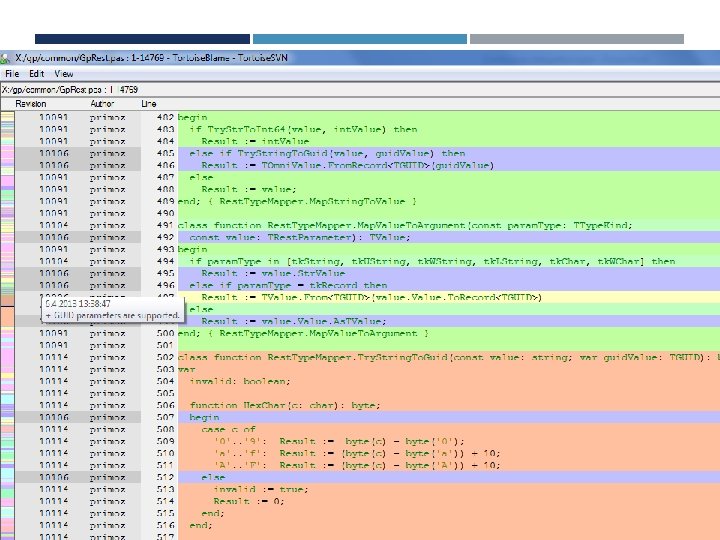Click author primoz on line 491
The height and width of the screenshot is (540, 720).
[x=107, y=226]
